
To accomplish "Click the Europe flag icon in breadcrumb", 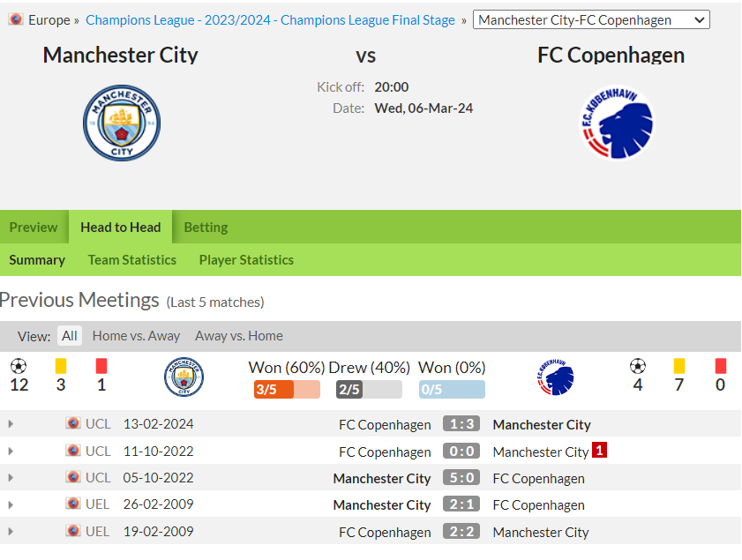I will [x=16, y=19].
